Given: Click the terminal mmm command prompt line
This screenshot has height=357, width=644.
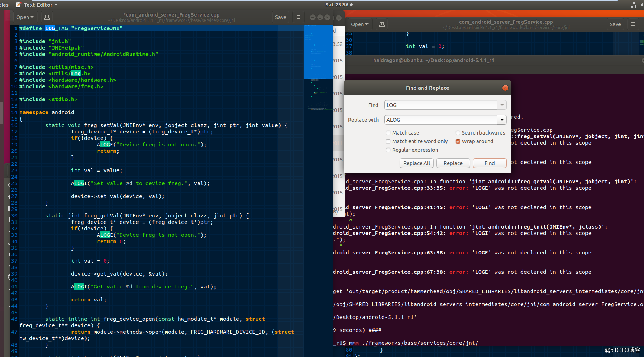Looking at the screenshot, I should (408, 343).
